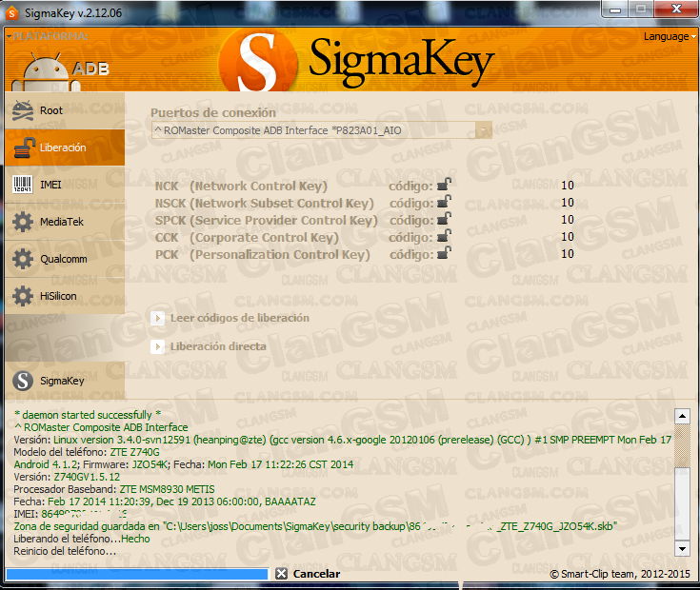The height and width of the screenshot is (590, 700).
Task: Expand the PLATAFORMA selector
Action: pos(47,36)
